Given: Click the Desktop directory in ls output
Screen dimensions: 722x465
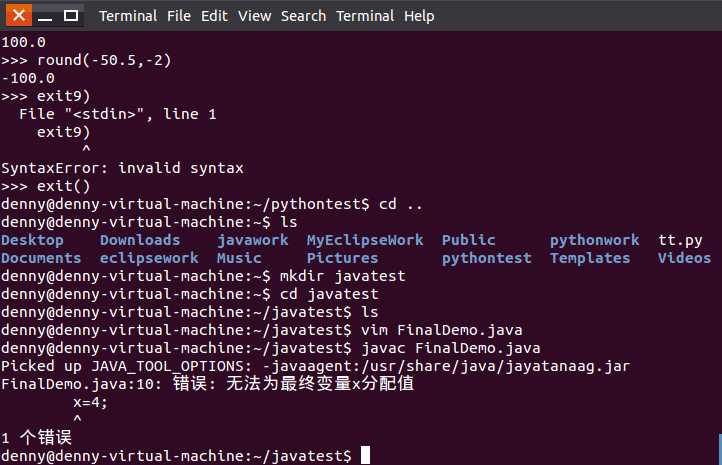Looking at the screenshot, I should (x=32, y=240).
